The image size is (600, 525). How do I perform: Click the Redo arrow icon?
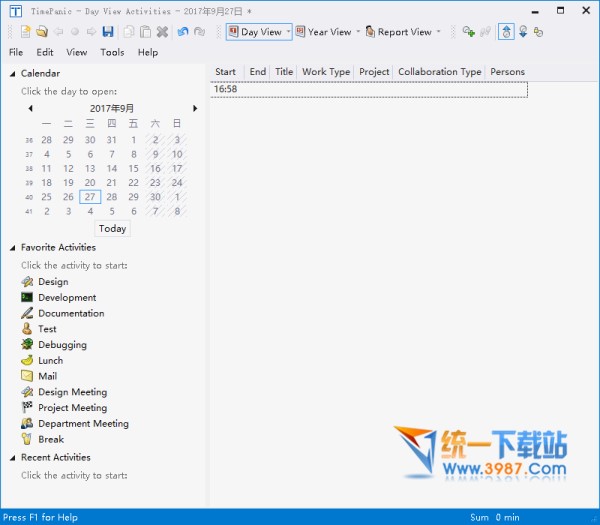click(x=199, y=32)
